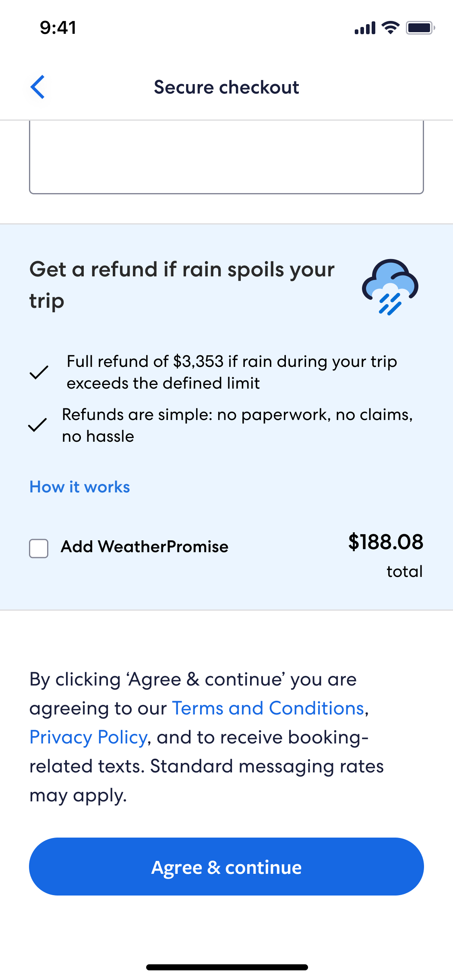
Task: Tap the Wi-Fi status icon
Action: (x=390, y=28)
